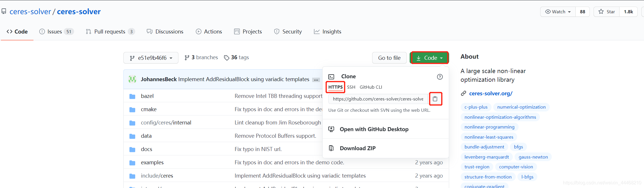
Task: Click the nonlinear-least-squares topic tag
Action: coord(489,137)
